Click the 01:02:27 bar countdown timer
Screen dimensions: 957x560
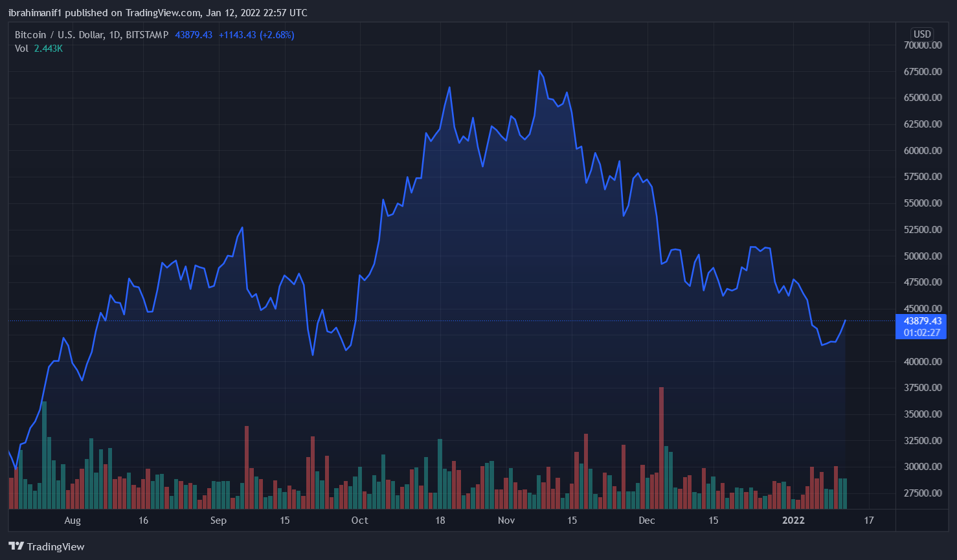[x=922, y=333]
